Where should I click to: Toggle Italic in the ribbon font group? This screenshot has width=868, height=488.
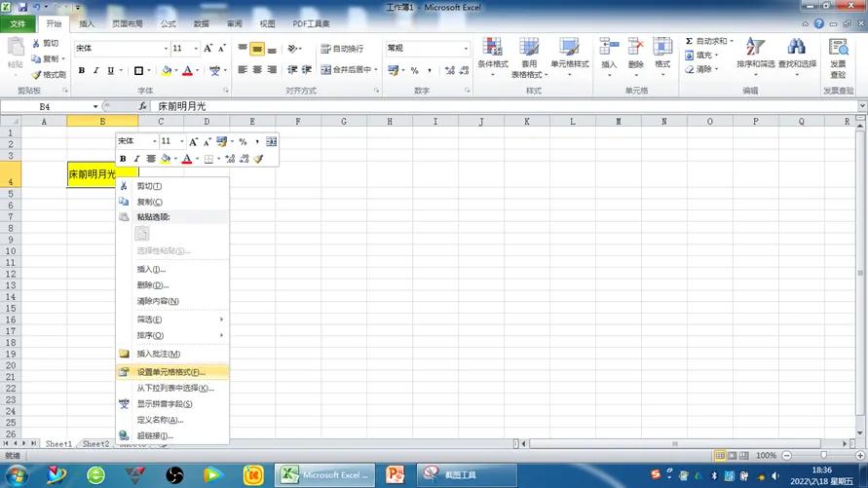pyautogui.click(x=95, y=70)
